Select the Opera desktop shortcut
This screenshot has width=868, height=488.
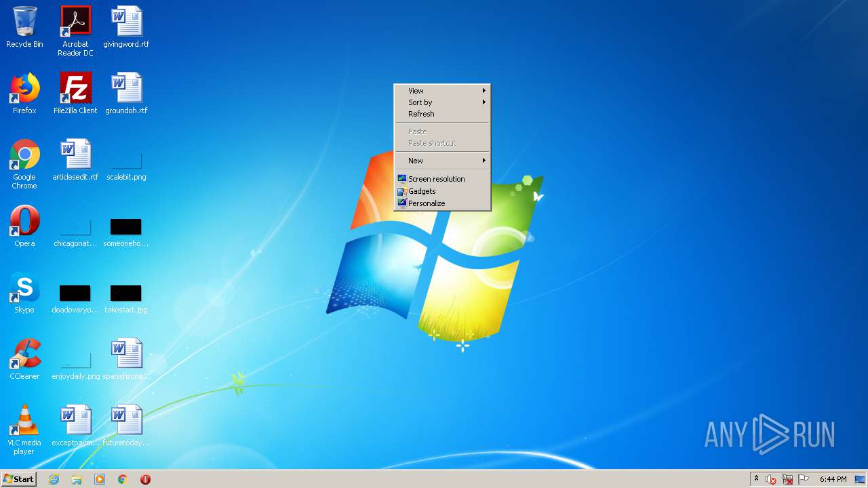24,226
